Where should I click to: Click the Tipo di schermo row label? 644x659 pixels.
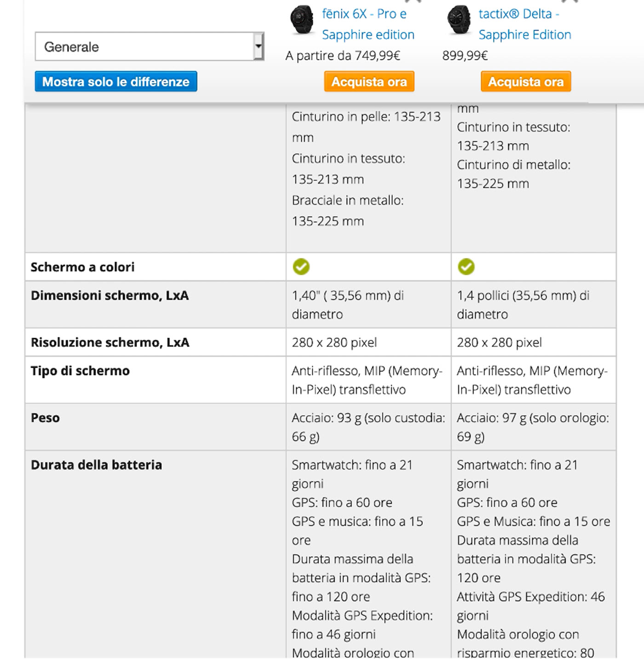[x=80, y=371]
